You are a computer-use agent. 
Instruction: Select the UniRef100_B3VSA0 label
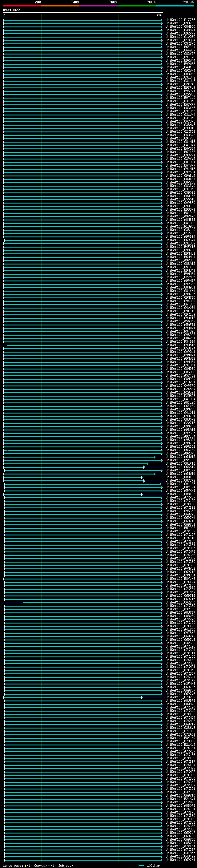180,643
